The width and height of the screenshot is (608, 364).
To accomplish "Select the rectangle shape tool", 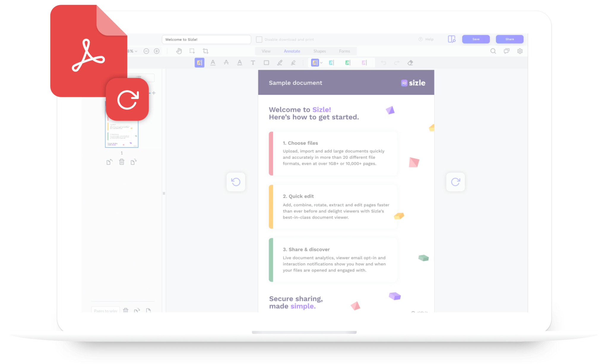I will click(266, 63).
